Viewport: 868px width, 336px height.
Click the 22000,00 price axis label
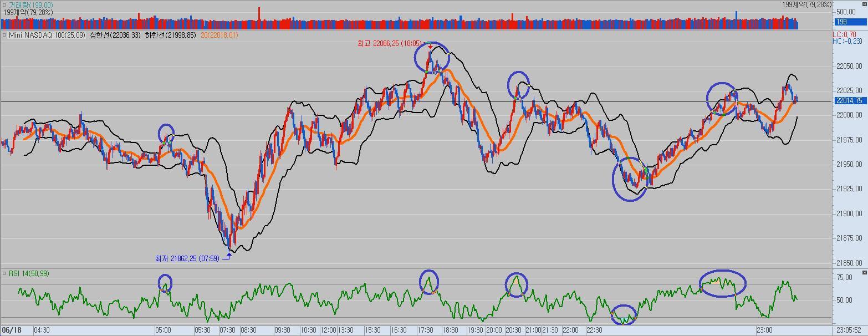pyautogui.click(x=850, y=115)
